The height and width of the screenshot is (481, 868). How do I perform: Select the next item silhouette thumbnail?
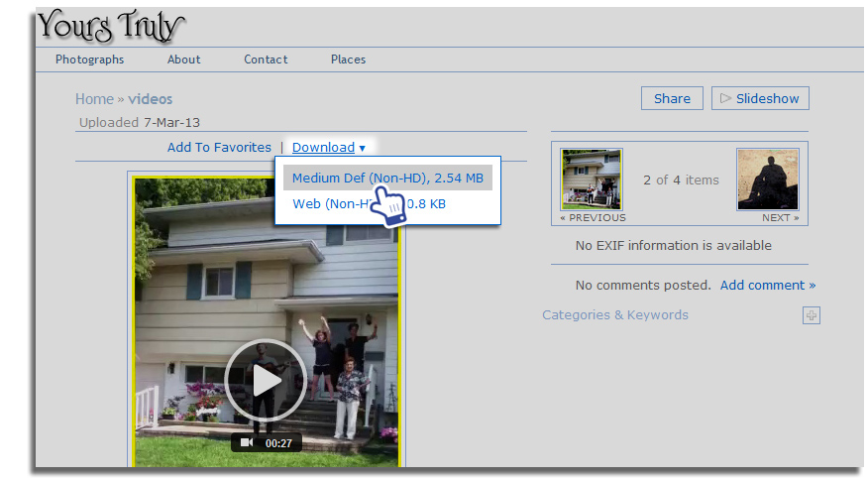tap(767, 180)
